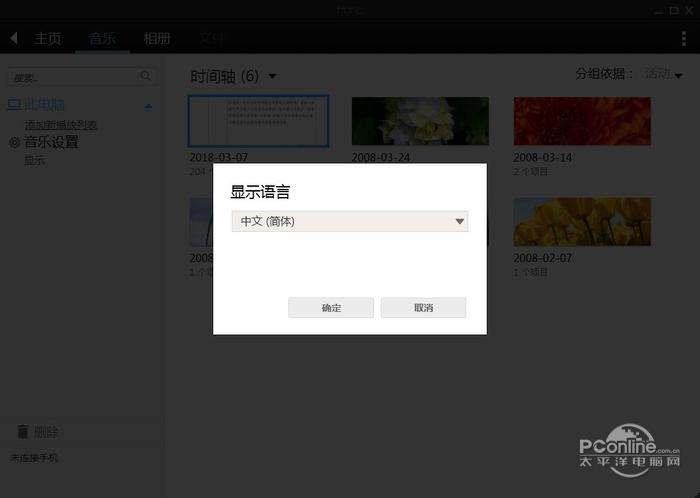Open the three-dot overflow menu

coord(683,39)
